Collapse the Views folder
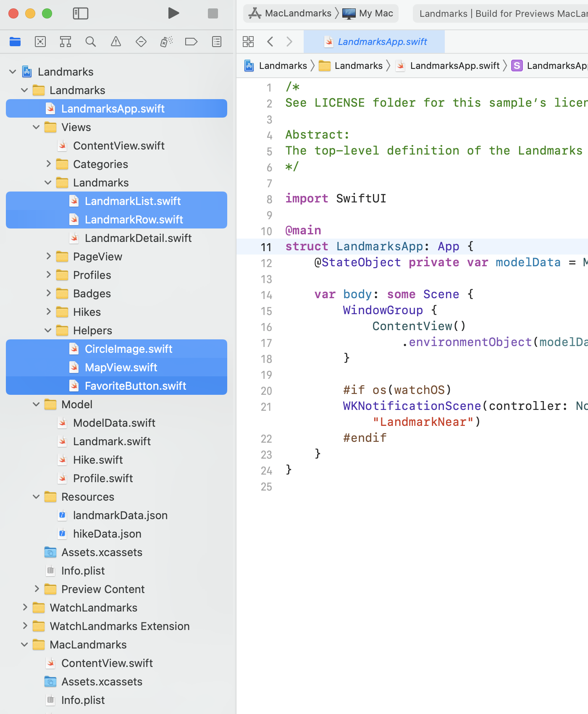This screenshot has width=588, height=714. coord(36,127)
